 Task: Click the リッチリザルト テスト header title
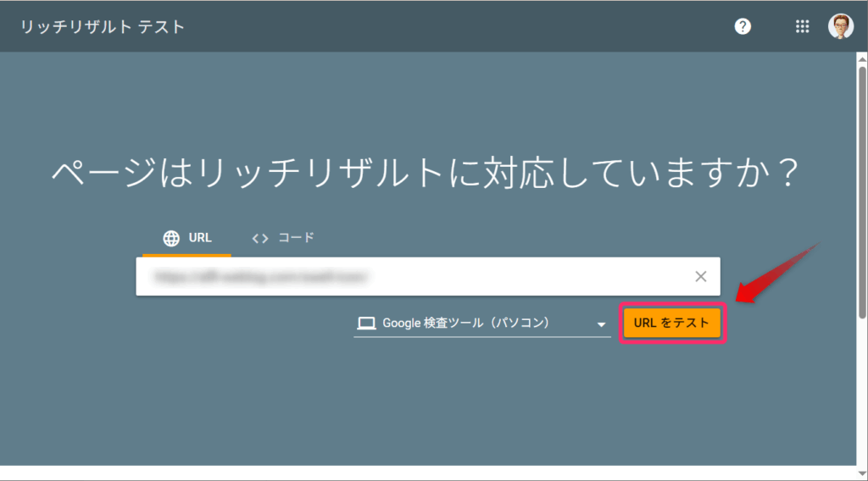[100, 27]
